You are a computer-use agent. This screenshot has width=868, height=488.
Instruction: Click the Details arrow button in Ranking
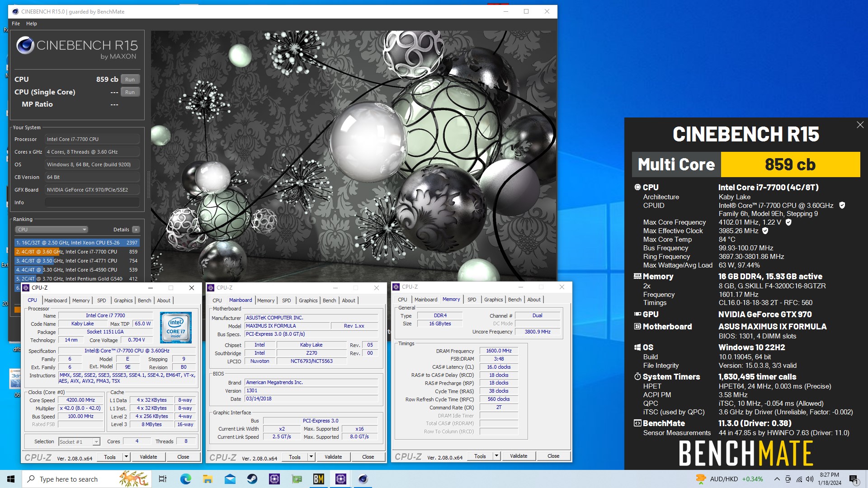pos(136,230)
